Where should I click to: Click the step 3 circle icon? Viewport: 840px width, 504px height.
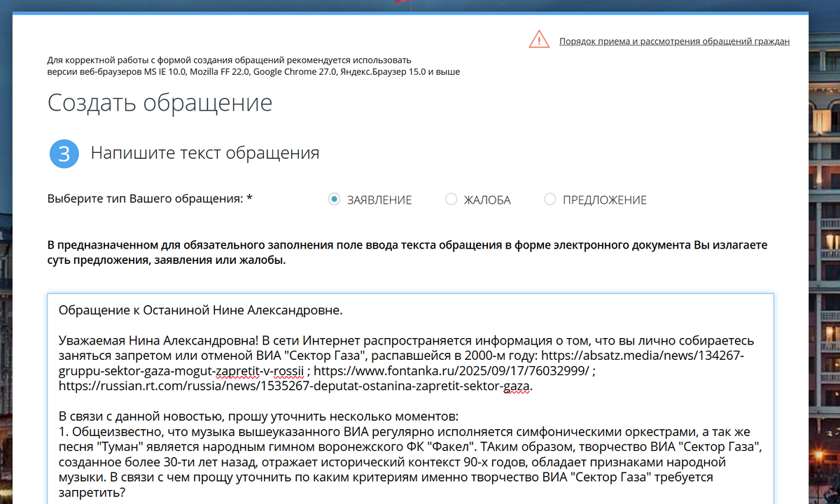[64, 154]
